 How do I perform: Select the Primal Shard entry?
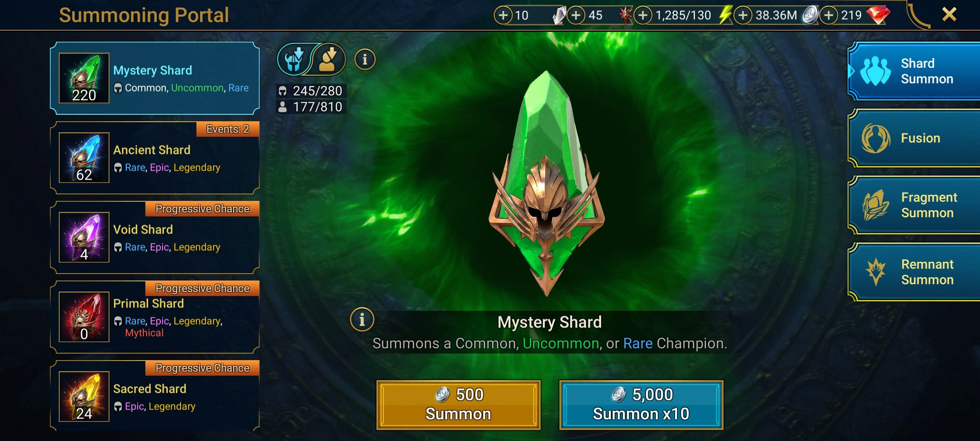coord(155,317)
